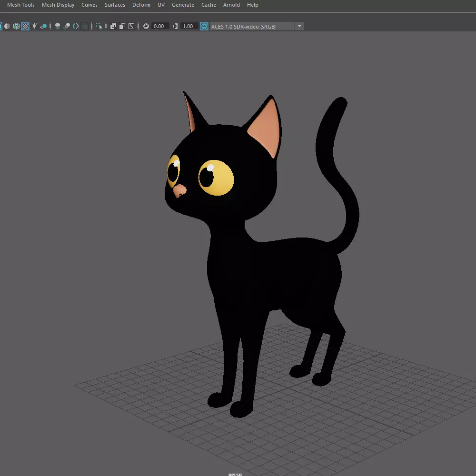This screenshot has width=476, height=476.
Task: Open the UV menu
Action: [x=161, y=5]
